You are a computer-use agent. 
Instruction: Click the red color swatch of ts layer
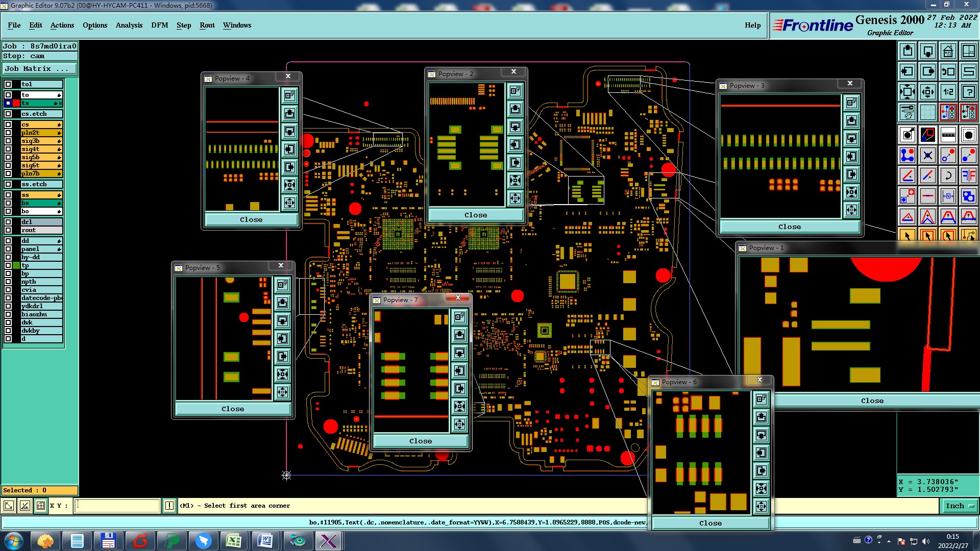(16, 103)
